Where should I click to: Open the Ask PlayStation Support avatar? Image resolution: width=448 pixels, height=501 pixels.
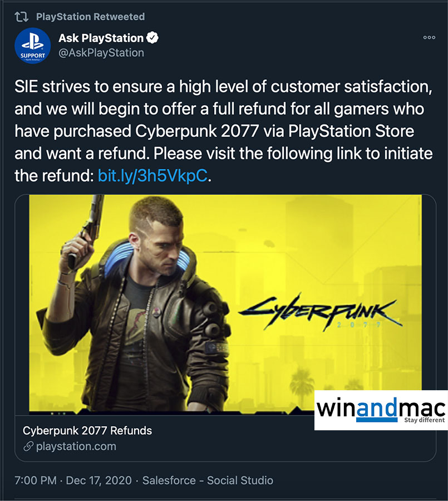[33, 46]
